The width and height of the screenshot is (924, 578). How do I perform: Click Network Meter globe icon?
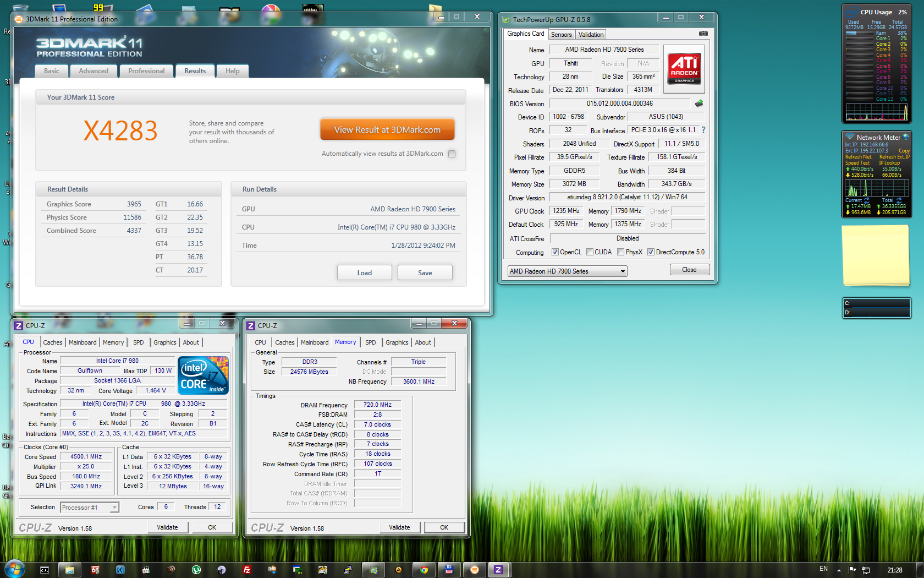tap(905, 136)
